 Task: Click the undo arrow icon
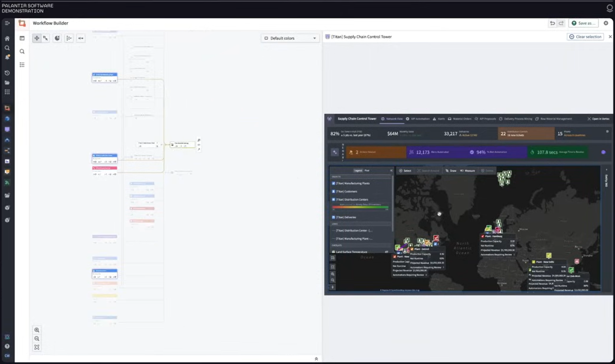click(552, 23)
